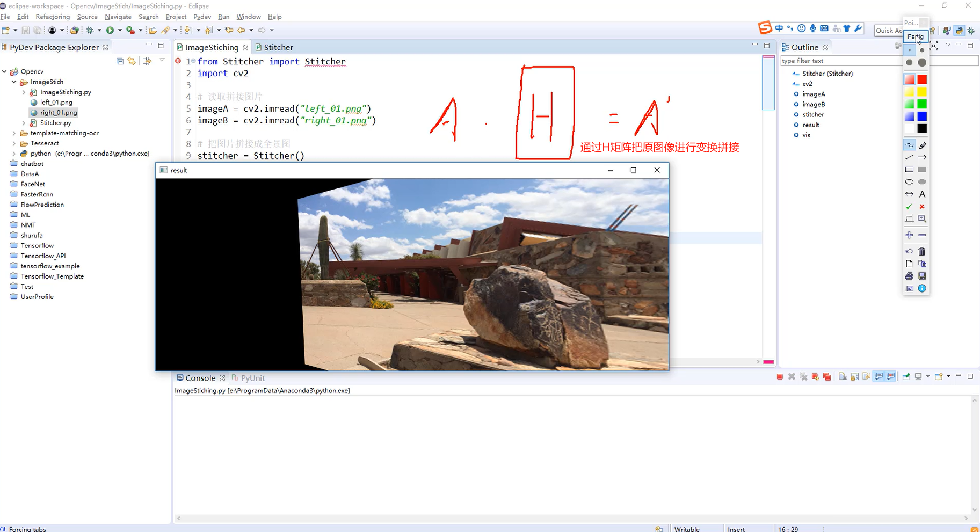Expand the template-matching-ocr folder
This screenshot has width=980, height=532.
point(14,133)
